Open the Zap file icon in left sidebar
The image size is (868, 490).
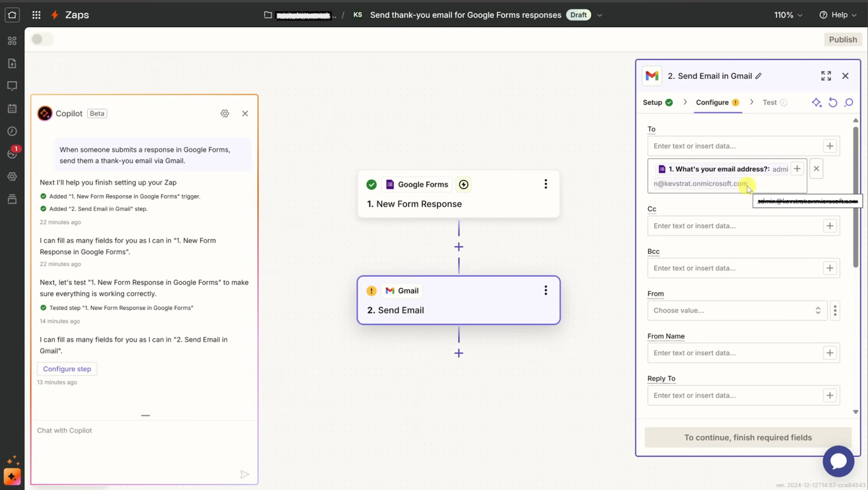(x=12, y=63)
